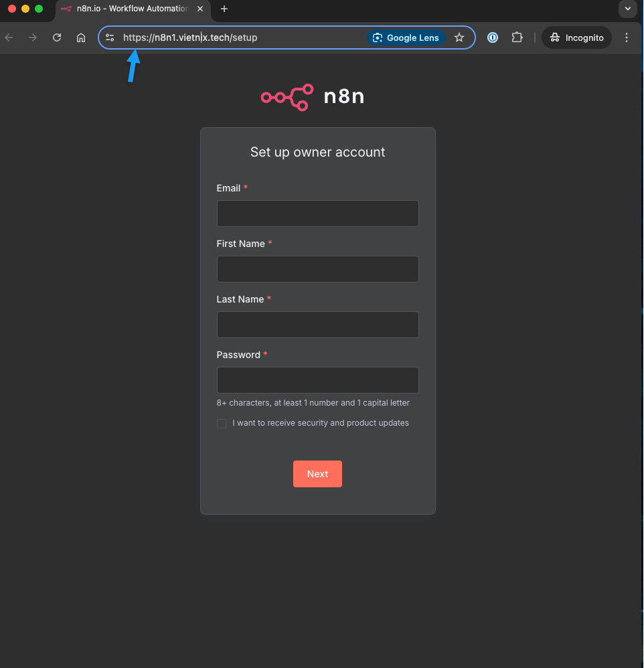View site information icon in address bar
The width and height of the screenshot is (644, 668).
[x=110, y=37]
